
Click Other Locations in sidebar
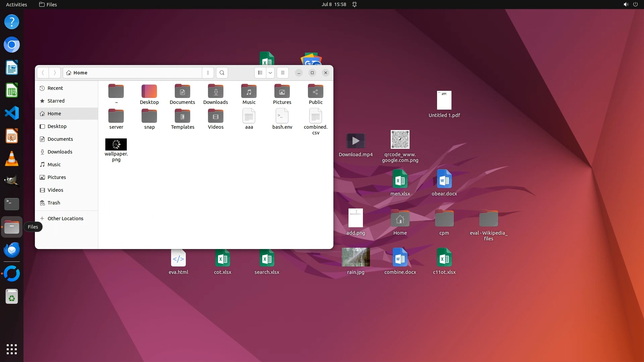pyautogui.click(x=65, y=219)
